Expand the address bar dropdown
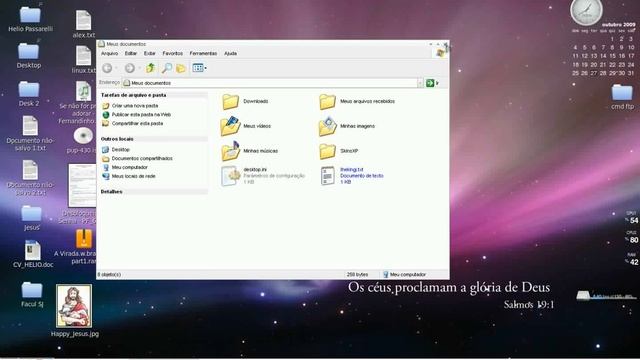 420,83
